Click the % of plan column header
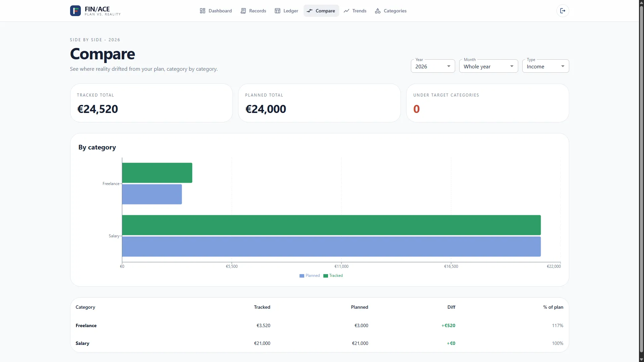 point(553,307)
